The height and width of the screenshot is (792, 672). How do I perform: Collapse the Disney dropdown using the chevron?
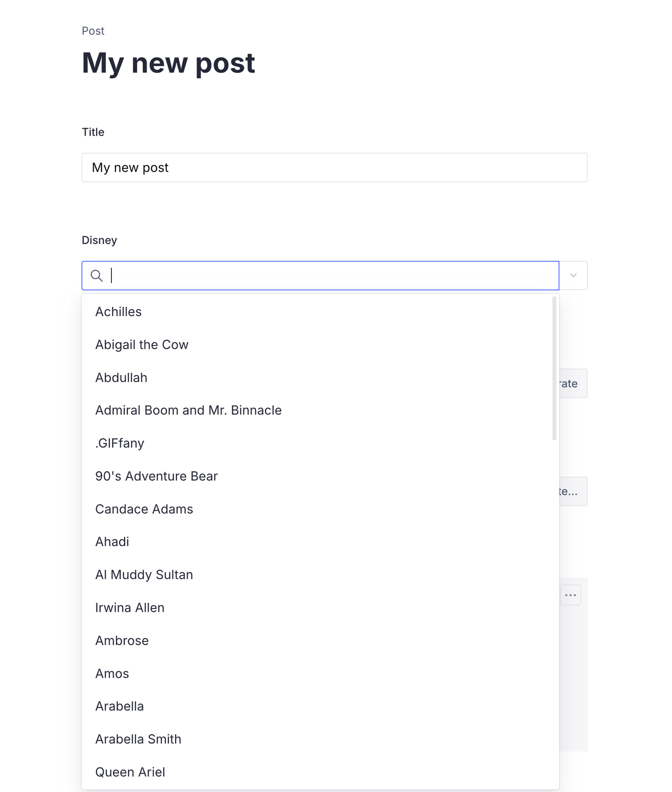573,275
